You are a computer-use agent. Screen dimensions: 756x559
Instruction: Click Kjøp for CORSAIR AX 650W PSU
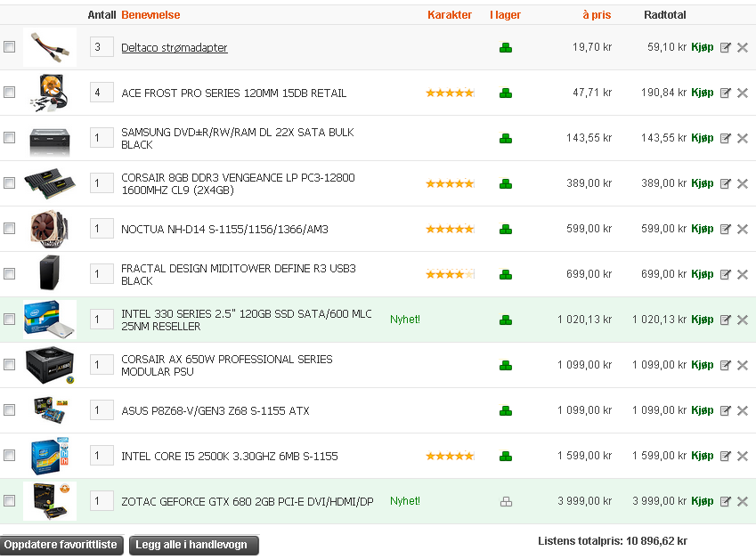(x=702, y=365)
